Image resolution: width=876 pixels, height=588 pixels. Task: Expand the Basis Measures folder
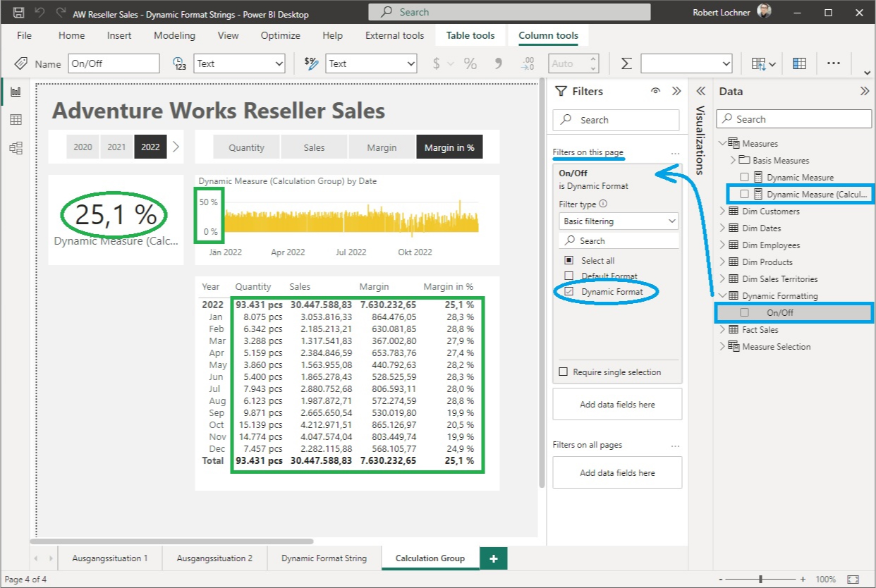(x=732, y=160)
